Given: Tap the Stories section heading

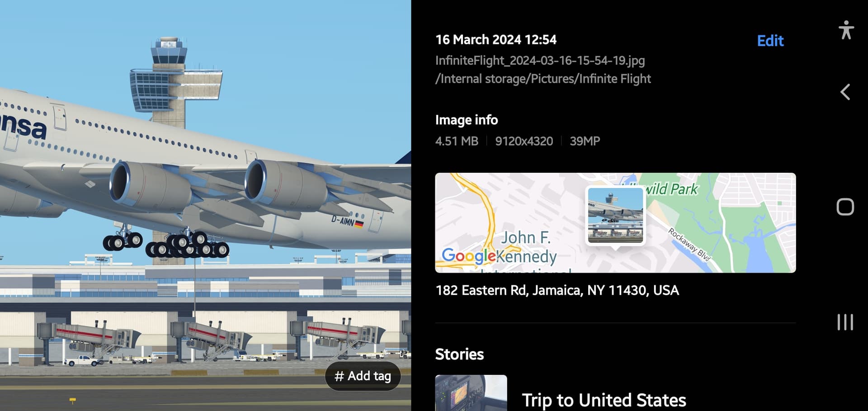Looking at the screenshot, I should tap(459, 354).
